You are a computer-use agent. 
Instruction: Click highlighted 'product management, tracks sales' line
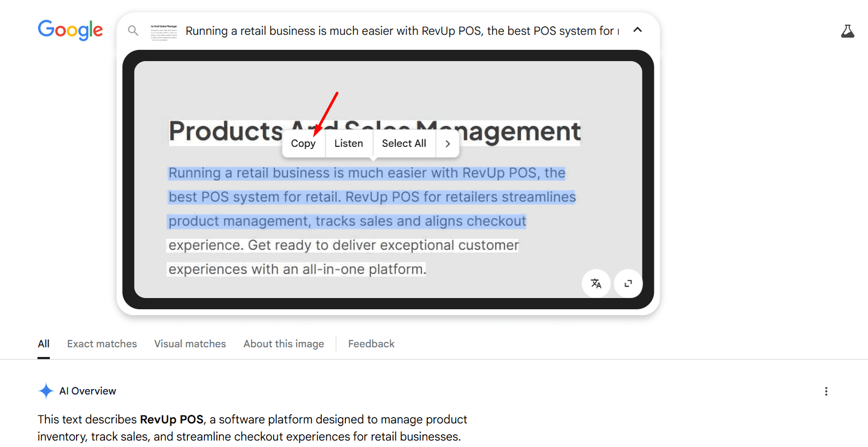pyautogui.click(x=347, y=221)
